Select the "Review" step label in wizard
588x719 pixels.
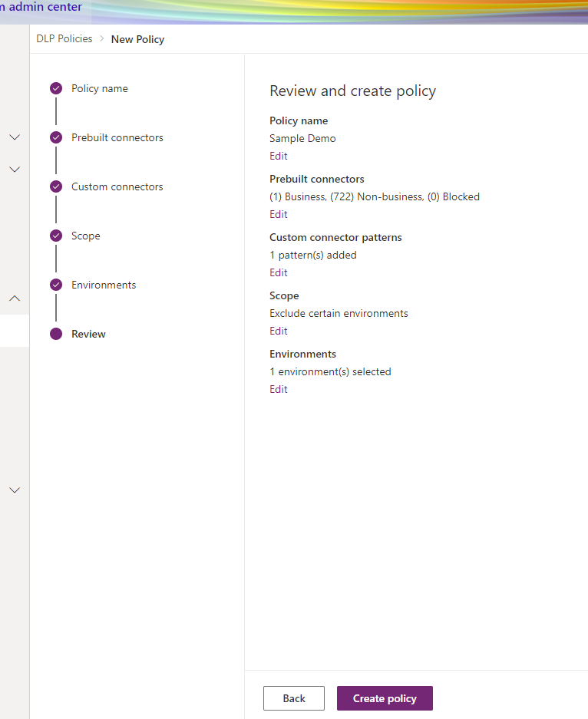click(88, 335)
